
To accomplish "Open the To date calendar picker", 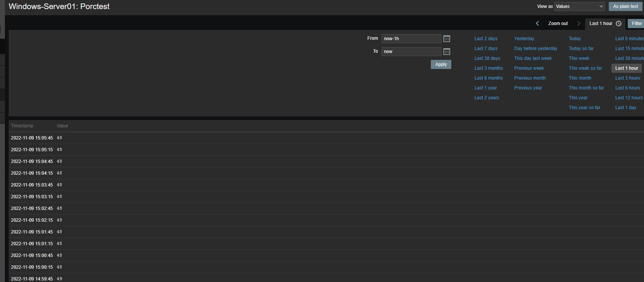I will point(447,52).
